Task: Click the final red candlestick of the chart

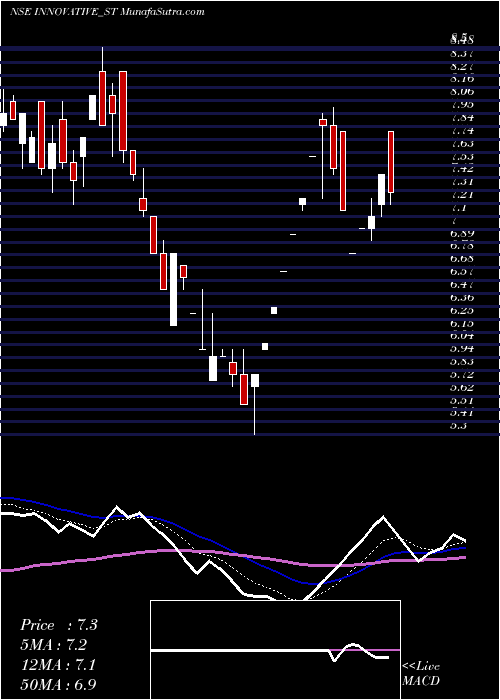Action: click(x=391, y=162)
